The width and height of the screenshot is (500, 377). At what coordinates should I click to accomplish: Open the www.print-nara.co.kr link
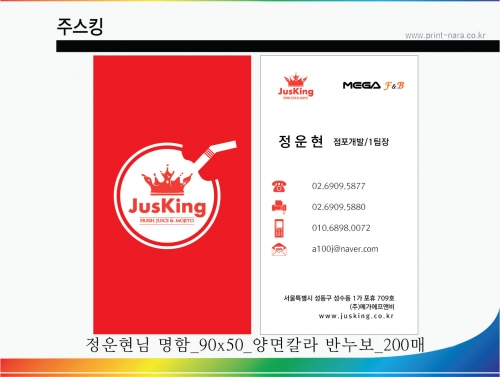445,35
